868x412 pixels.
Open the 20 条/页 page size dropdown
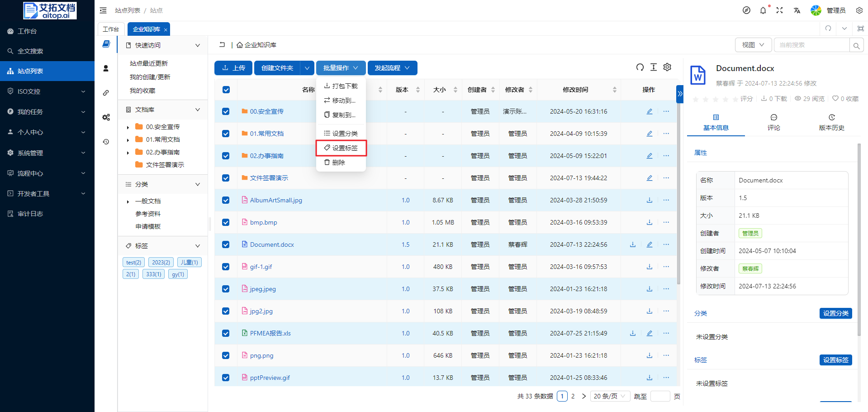pyautogui.click(x=609, y=396)
